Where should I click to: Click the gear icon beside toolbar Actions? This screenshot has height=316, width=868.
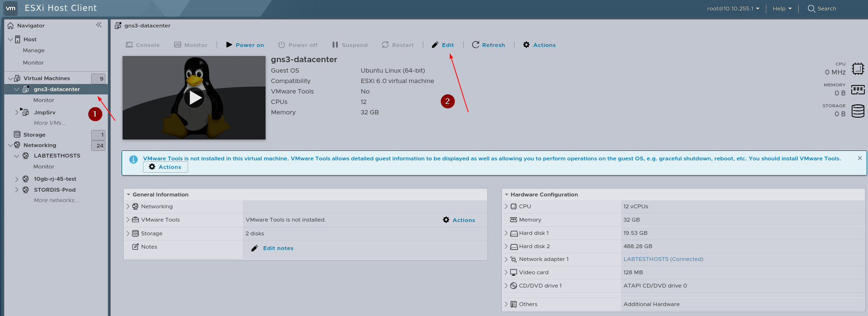526,45
